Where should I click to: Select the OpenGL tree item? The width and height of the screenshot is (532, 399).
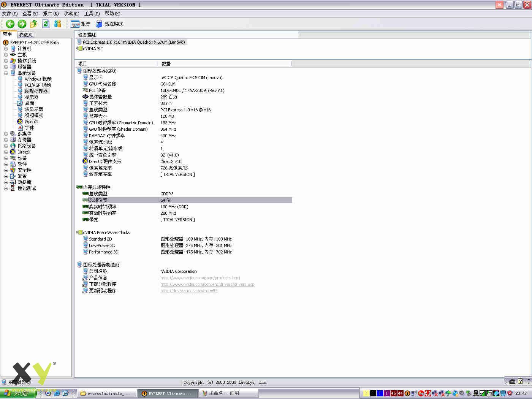coord(32,122)
